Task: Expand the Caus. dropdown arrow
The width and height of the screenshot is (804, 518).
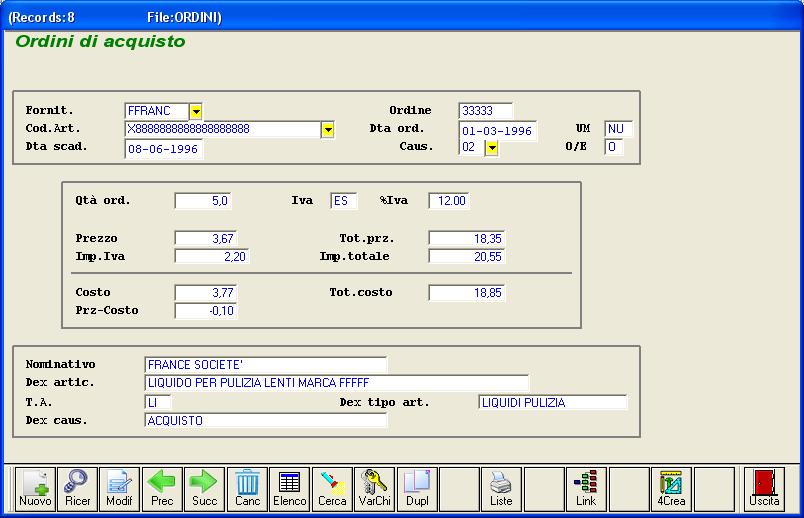Action: click(x=492, y=148)
